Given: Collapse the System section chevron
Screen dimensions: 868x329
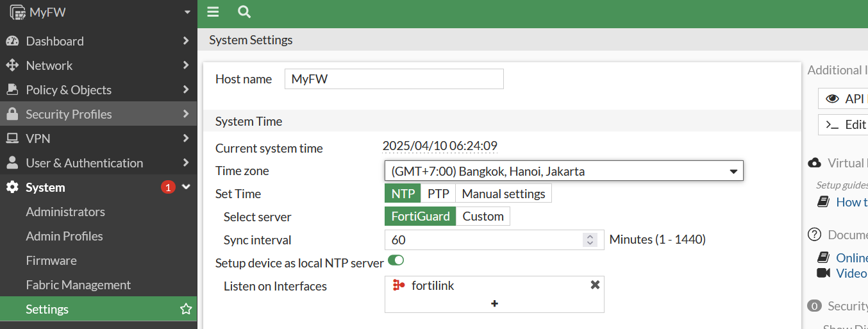Looking at the screenshot, I should point(186,187).
